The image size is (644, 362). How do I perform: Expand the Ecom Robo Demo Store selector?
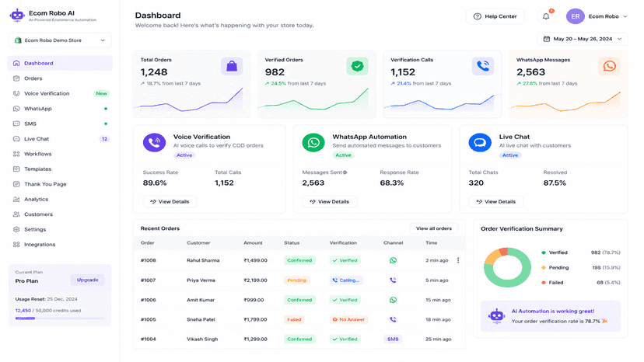(x=60, y=40)
